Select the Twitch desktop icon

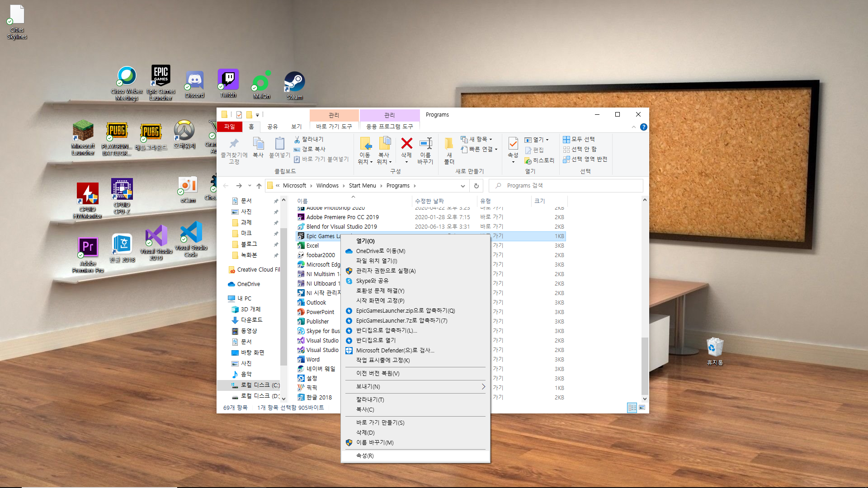point(228,84)
